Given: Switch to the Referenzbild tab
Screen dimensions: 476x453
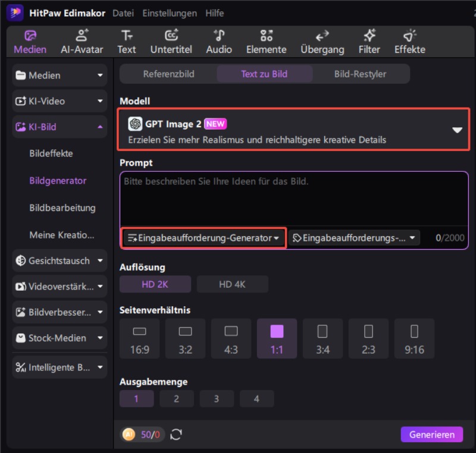Looking at the screenshot, I should [168, 74].
